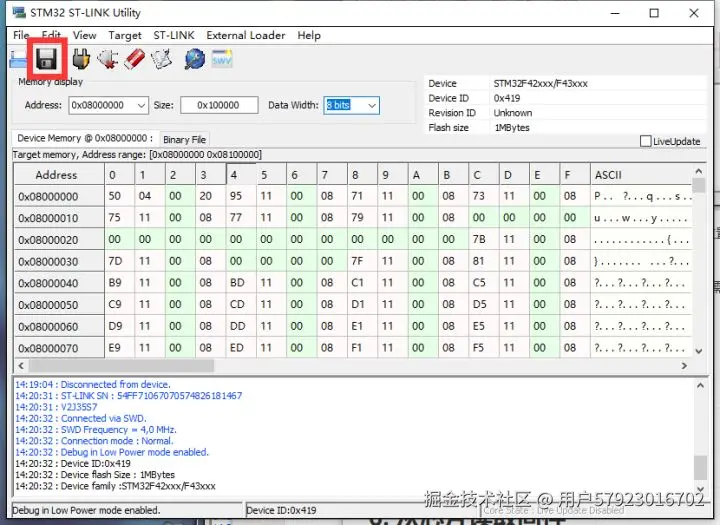The image size is (720, 525).
Task: Expand the Address combo box dropdown
Action: pyautogui.click(x=141, y=106)
